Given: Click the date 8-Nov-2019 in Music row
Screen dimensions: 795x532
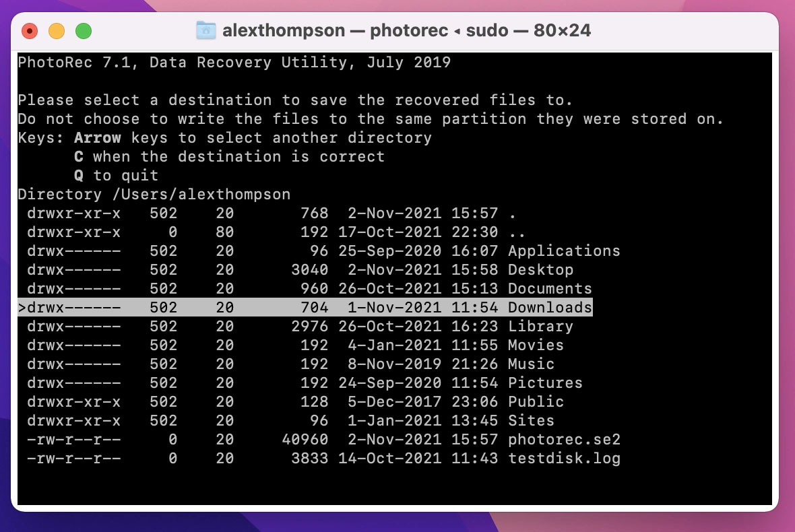Looking at the screenshot, I should click(x=394, y=364).
